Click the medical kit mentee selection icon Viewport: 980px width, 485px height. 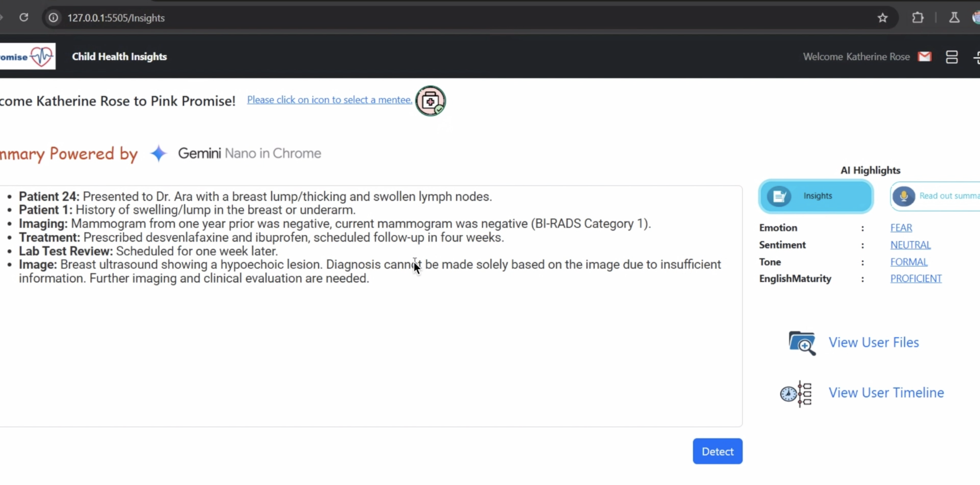(x=430, y=101)
